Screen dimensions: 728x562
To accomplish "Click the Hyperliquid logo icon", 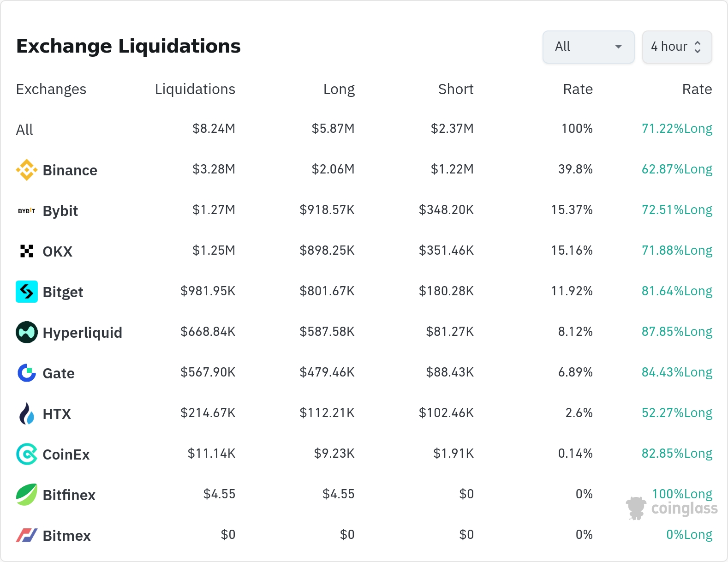I will click(27, 332).
